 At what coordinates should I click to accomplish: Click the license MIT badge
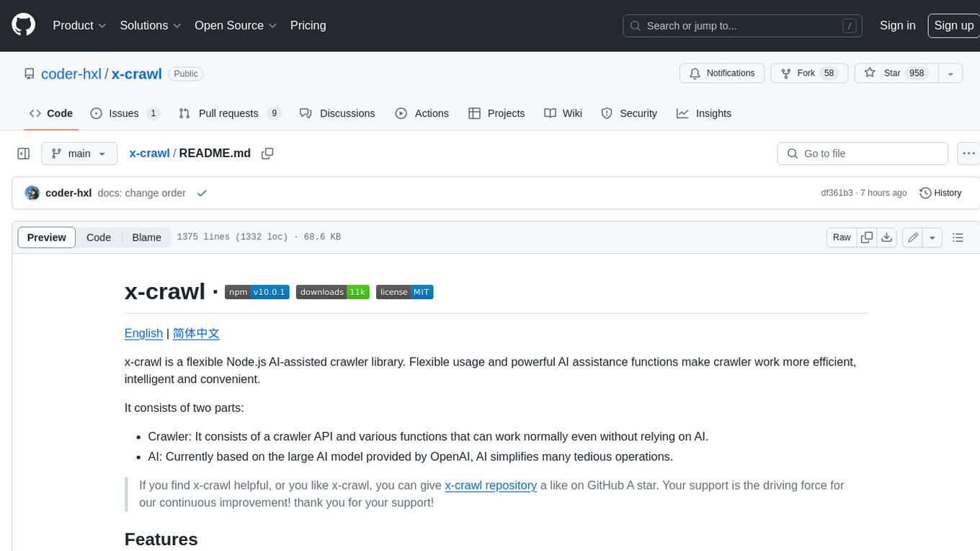[404, 292]
